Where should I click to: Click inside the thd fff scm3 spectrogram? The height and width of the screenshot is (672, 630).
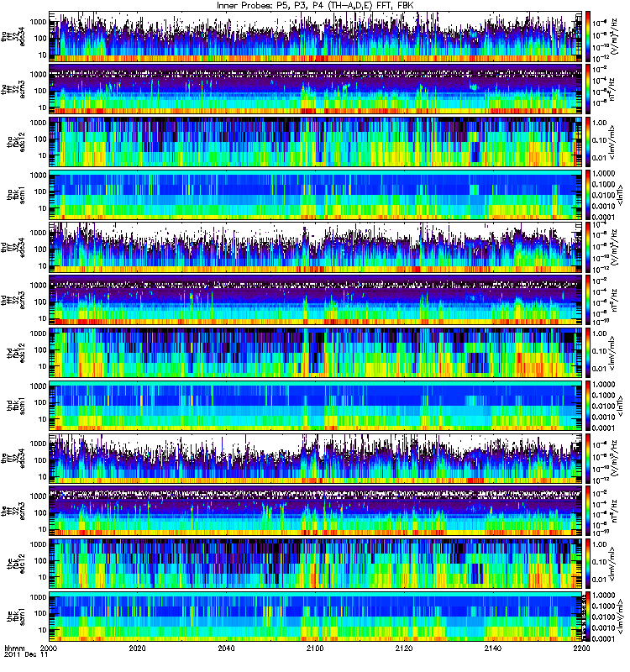pyautogui.click(x=315, y=301)
